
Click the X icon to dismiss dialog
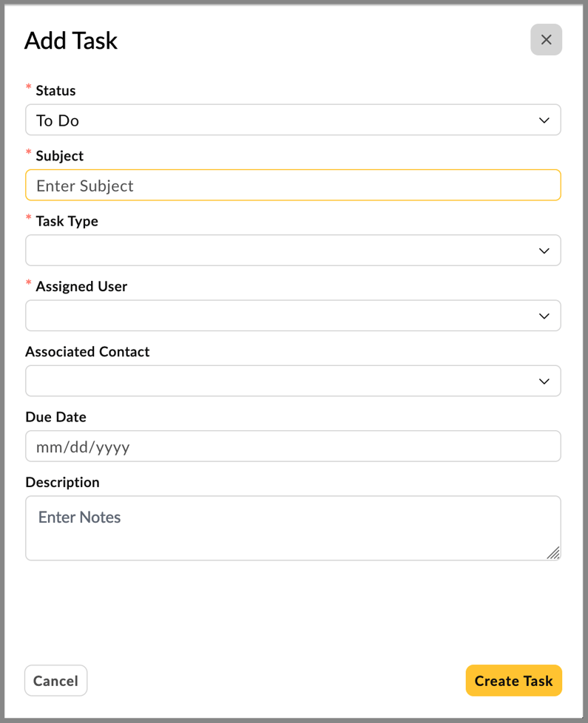(546, 39)
